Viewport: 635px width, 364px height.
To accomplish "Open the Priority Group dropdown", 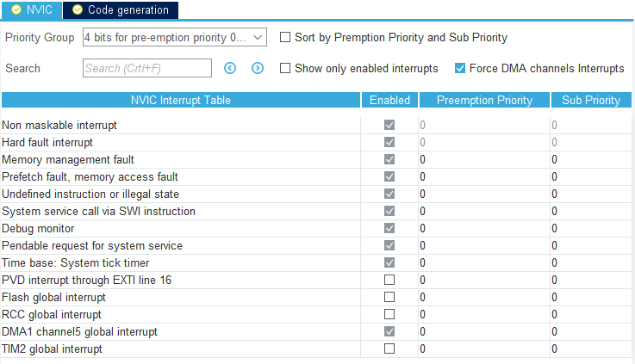I will (175, 37).
